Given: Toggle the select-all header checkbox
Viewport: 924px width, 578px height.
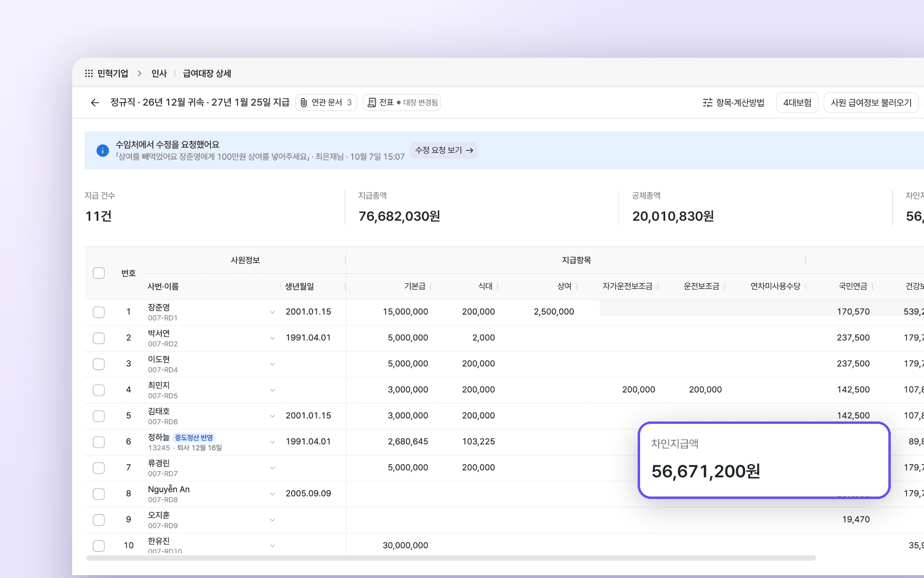Looking at the screenshot, I should [x=99, y=273].
